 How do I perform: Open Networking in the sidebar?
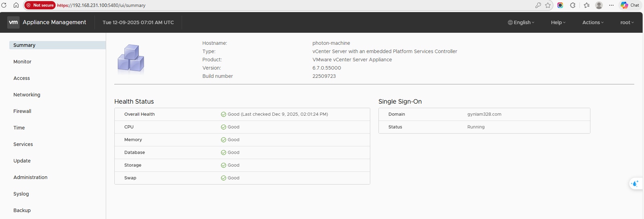pyautogui.click(x=27, y=95)
